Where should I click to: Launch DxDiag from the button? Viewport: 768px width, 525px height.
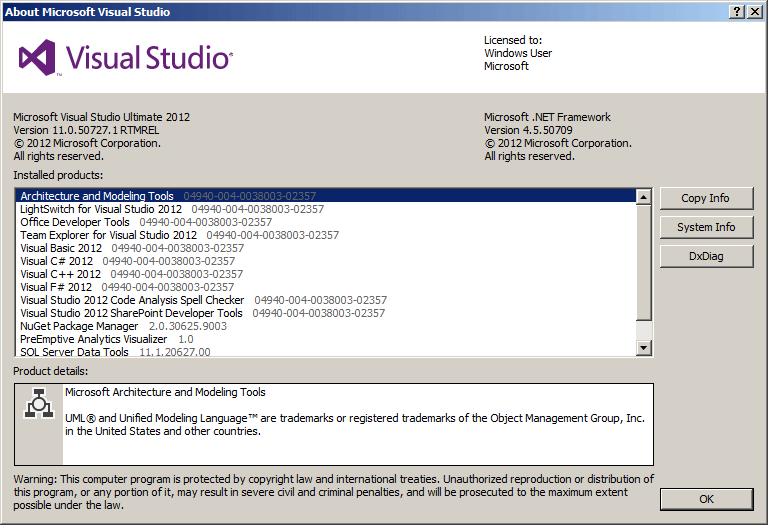point(706,256)
